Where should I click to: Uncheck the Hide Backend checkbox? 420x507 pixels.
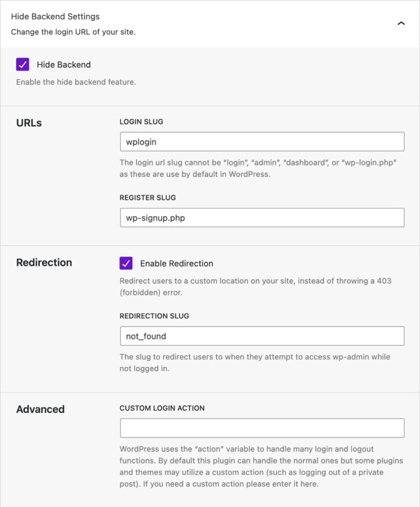[x=23, y=64]
